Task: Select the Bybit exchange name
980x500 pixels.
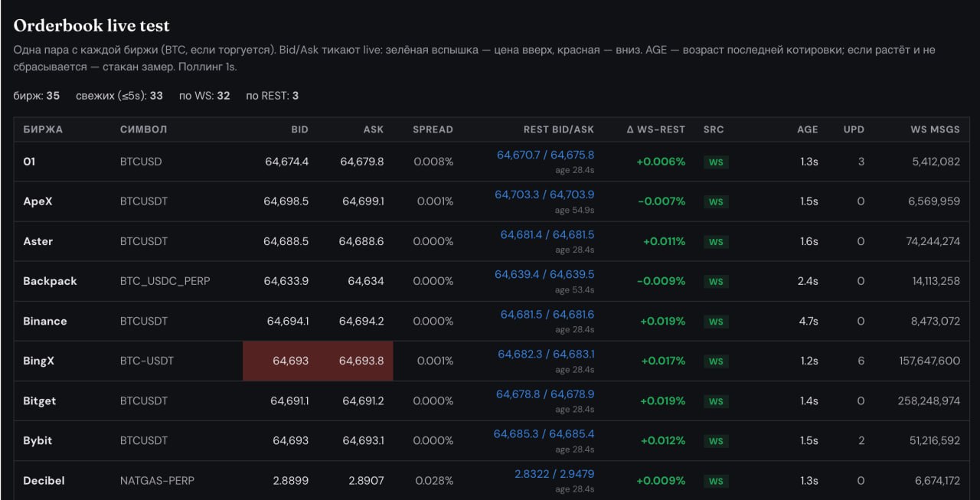Action: tap(38, 440)
